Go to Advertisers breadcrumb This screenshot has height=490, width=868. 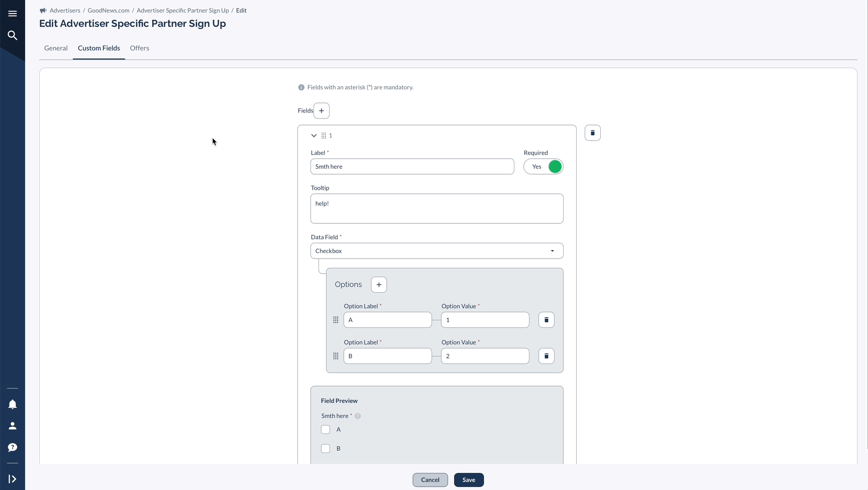(x=65, y=11)
